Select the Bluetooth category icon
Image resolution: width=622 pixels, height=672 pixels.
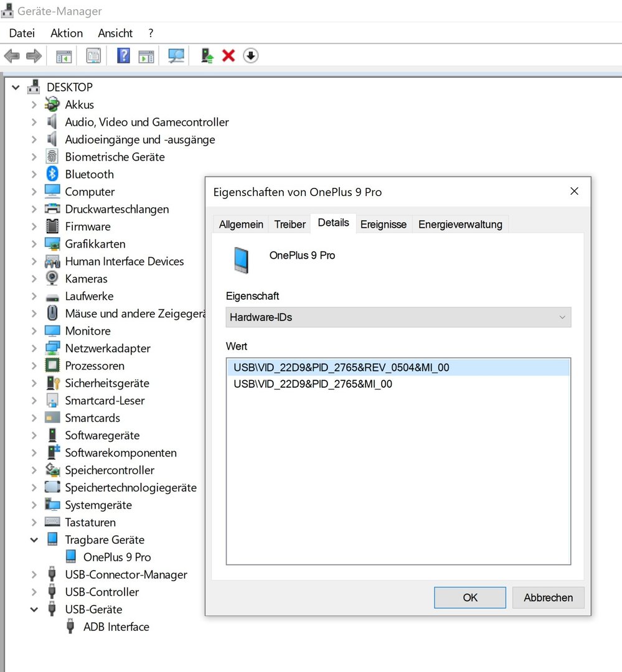click(x=52, y=174)
